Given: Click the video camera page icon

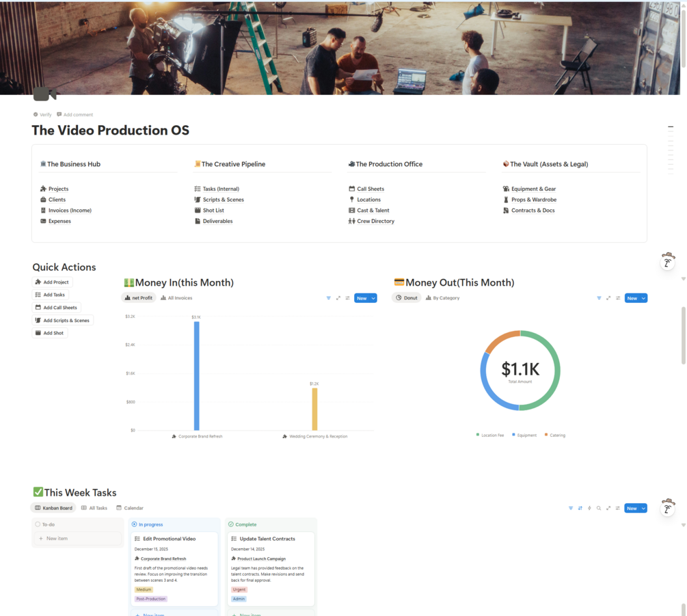Looking at the screenshot, I should pos(44,93).
